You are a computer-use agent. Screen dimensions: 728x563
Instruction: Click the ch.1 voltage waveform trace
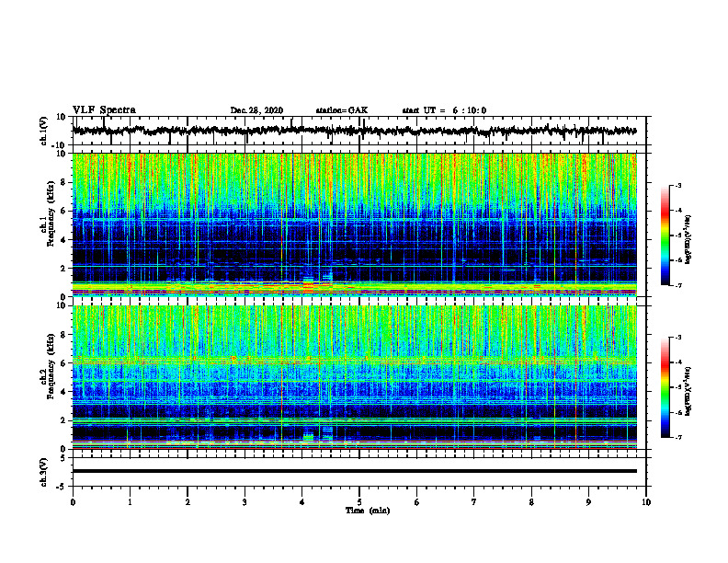click(x=354, y=131)
